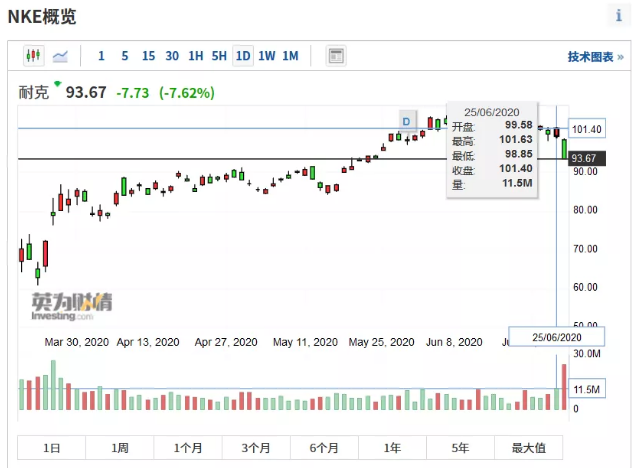The image size is (632, 468).
Task: Choose the 1个月 time range
Action: [x=188, y=447]
